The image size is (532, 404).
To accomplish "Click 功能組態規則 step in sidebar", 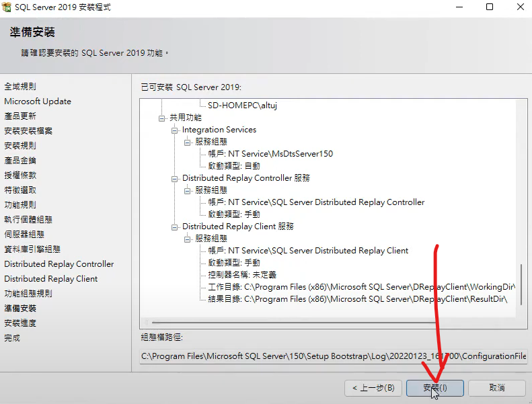I will [28, 294].
